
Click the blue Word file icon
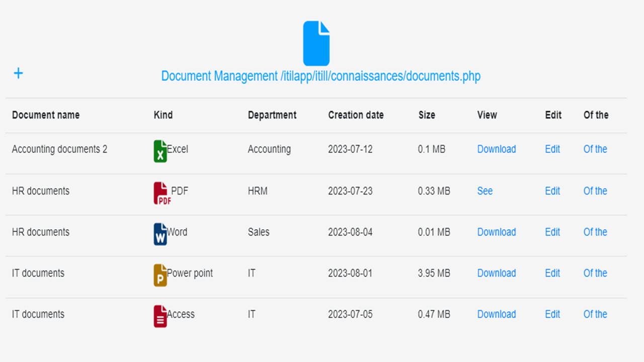coord(160,234)
